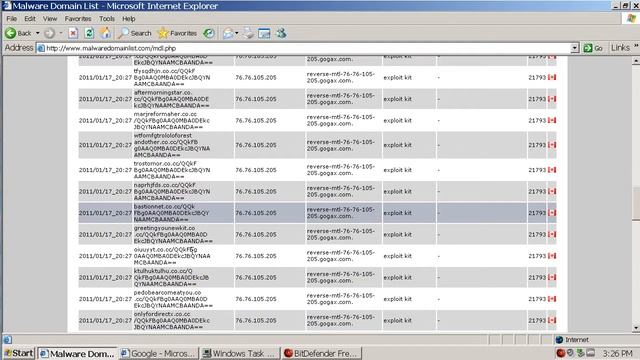
Task: Open the Back history dropdown arrow
Action: pyautogui.click(x=38, y=33)
